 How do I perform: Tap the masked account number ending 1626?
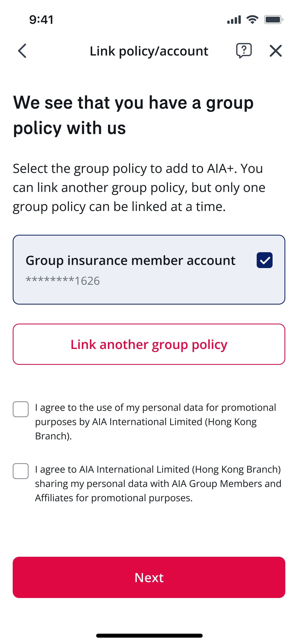(x=63, y=281)
